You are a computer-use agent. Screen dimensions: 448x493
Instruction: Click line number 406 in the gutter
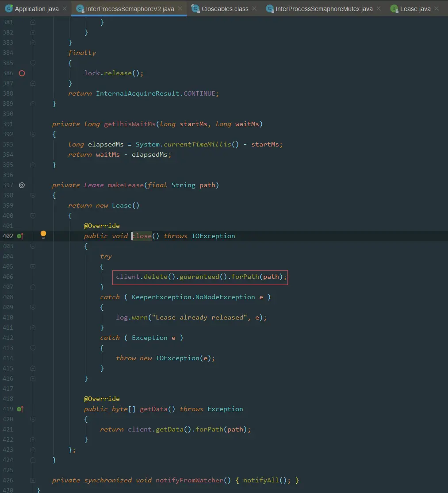(x=8, y=277)
